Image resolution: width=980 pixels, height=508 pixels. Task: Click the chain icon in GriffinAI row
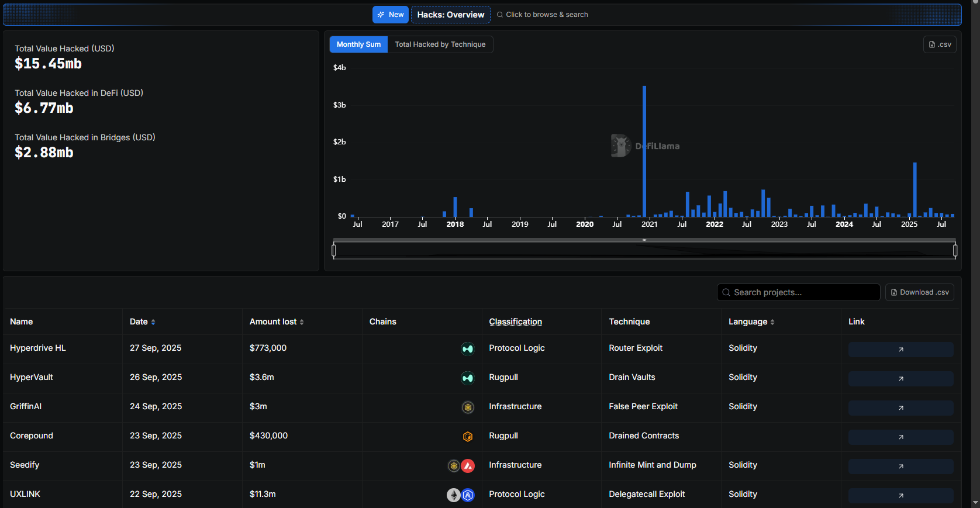click(468, 407)
